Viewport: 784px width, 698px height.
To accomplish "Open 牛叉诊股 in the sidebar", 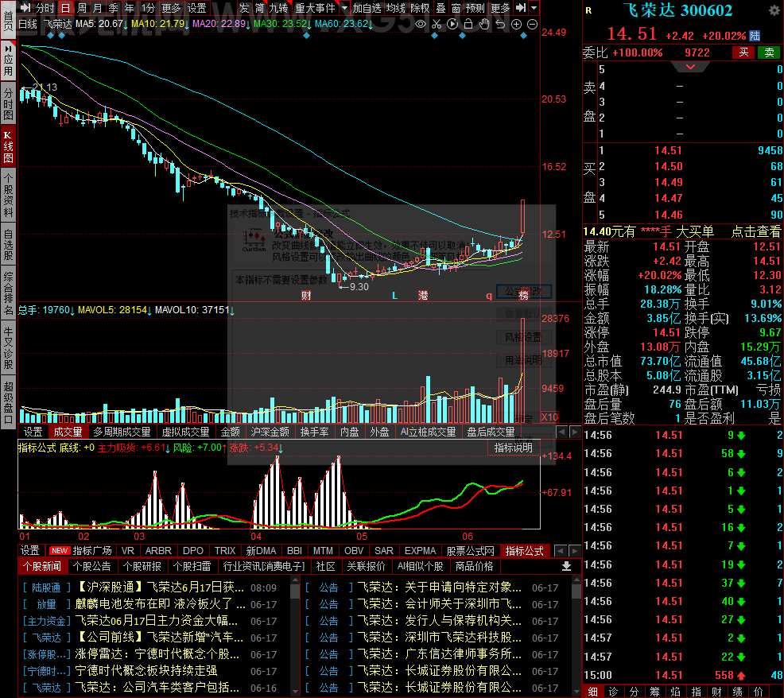I will tap(8, 347).
